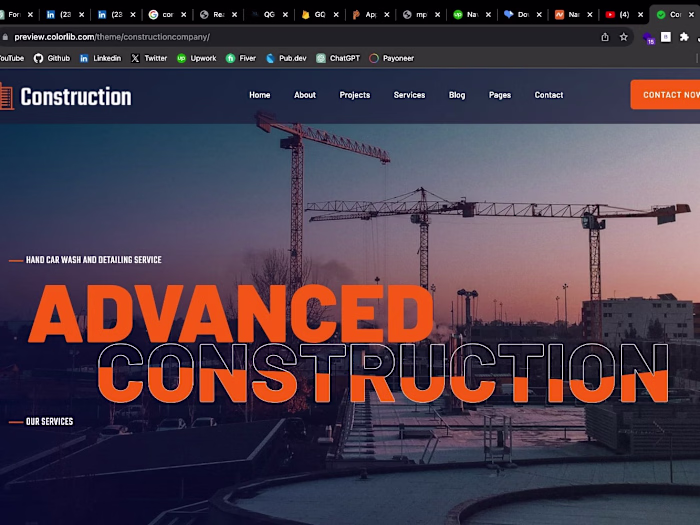Open the Fiver bookmark
Screen dimensions: 700x525
(241, 58)
